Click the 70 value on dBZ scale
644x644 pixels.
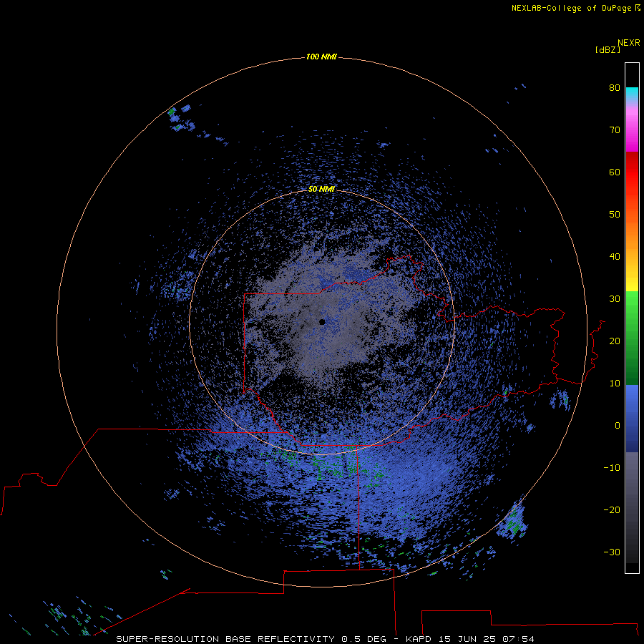(615, 130)
